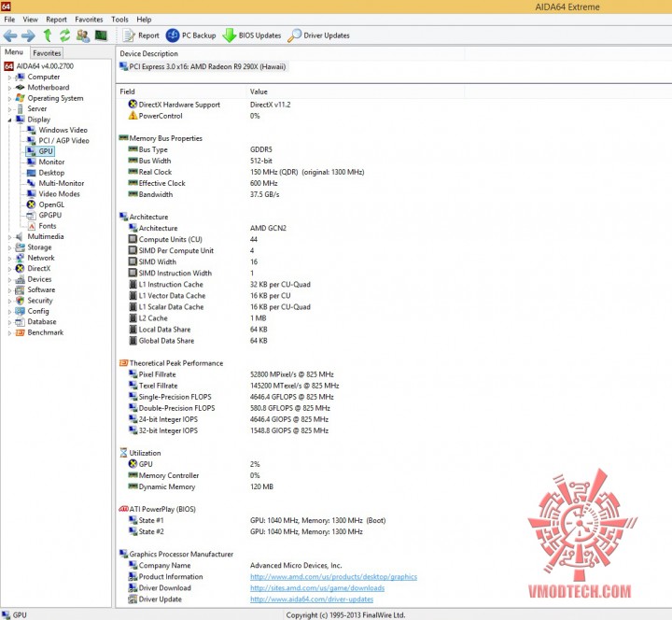Expand the Devices tree node

click(x=9, y=280)
